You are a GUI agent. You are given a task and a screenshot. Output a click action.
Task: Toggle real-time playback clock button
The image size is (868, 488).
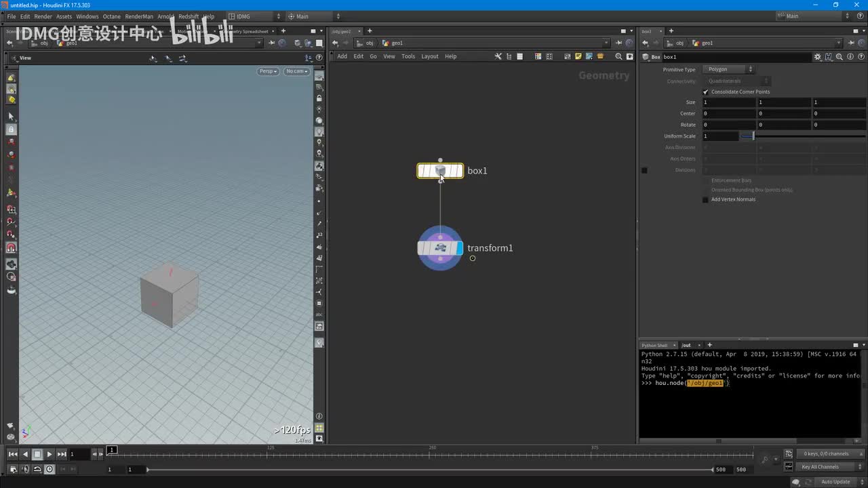(x=50, y=469)
